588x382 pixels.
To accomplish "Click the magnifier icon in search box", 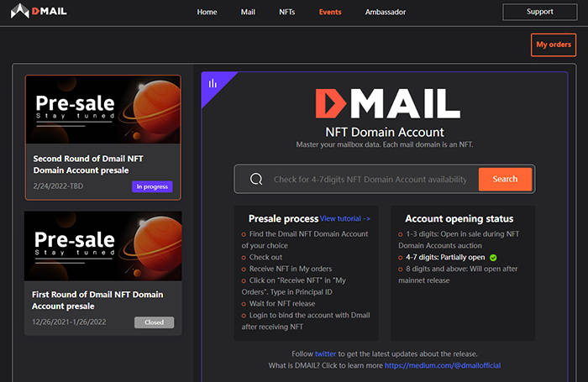I will tap(256, 179).
